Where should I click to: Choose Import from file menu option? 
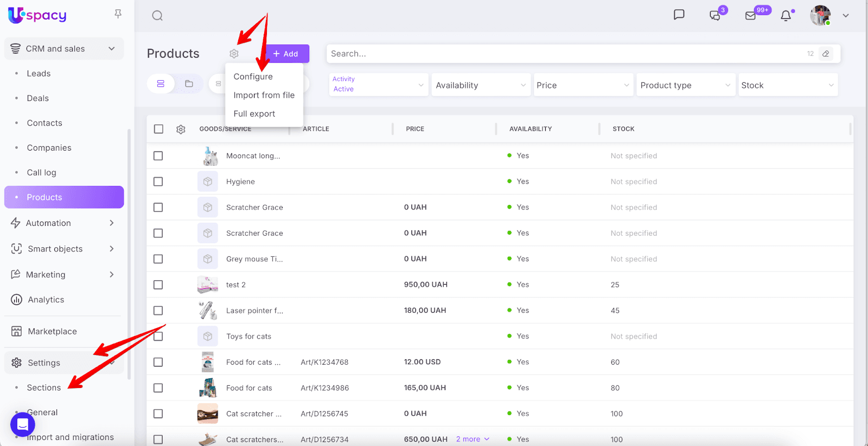click(264, 95)
